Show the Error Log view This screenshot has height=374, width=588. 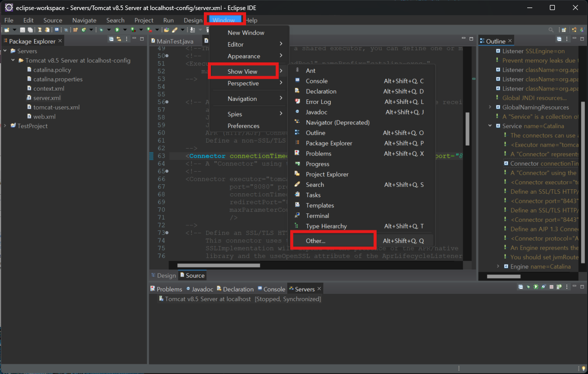coord(362,101)
